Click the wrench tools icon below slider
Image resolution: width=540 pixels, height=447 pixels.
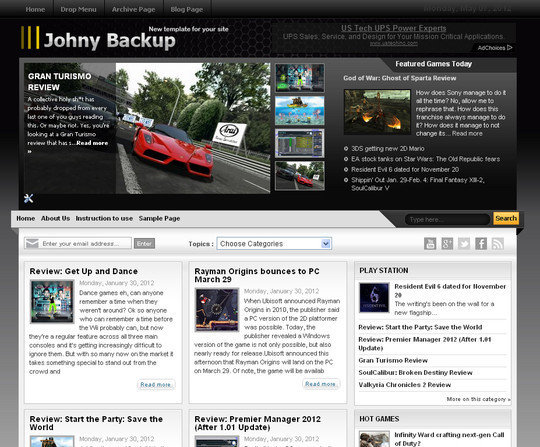click(29, 198)
